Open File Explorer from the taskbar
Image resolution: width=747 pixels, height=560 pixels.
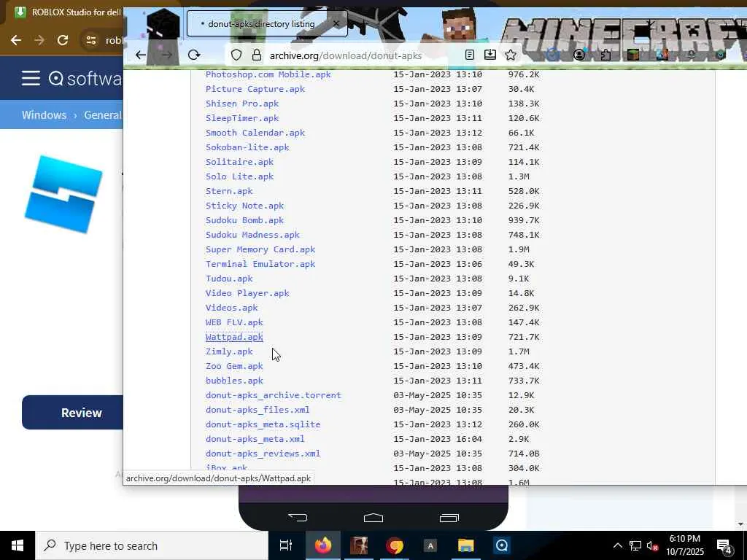(466, 545)
